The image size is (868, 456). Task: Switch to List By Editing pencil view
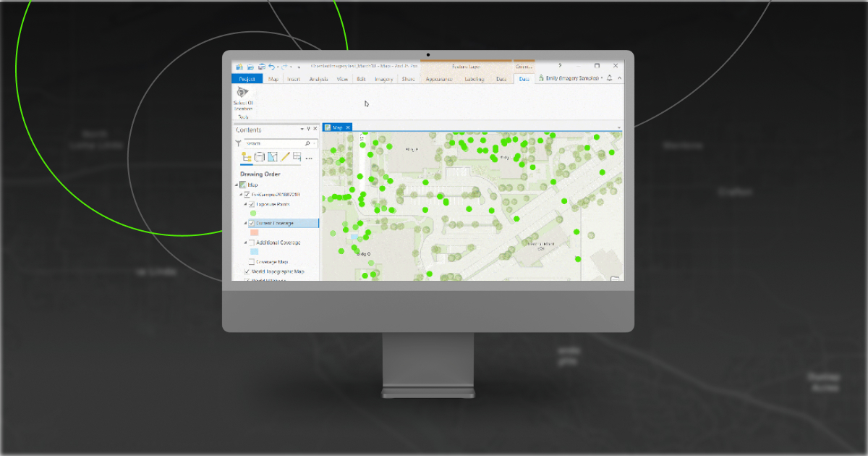pyautogui.click(x=285, y=157)
